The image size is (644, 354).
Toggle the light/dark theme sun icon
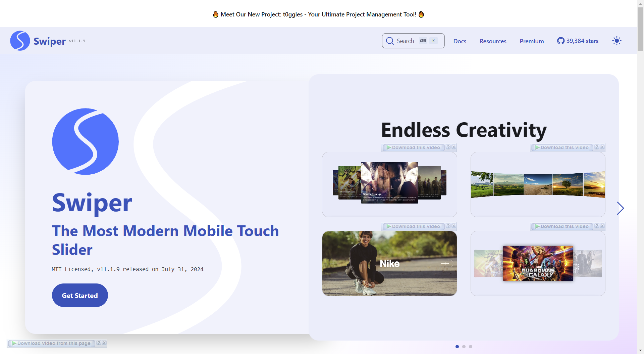(x=616, y=41)
